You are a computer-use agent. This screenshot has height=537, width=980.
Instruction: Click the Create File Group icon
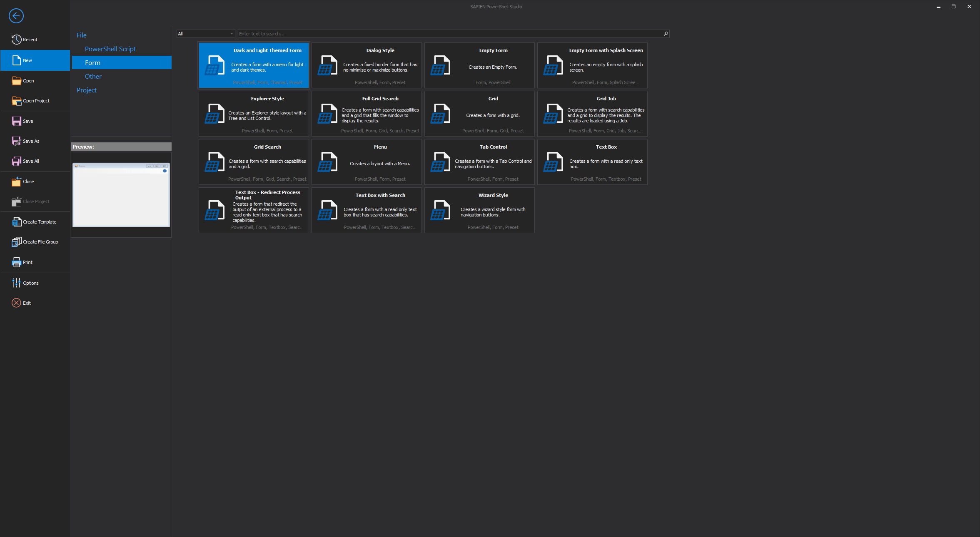click(x=16, y=242)
